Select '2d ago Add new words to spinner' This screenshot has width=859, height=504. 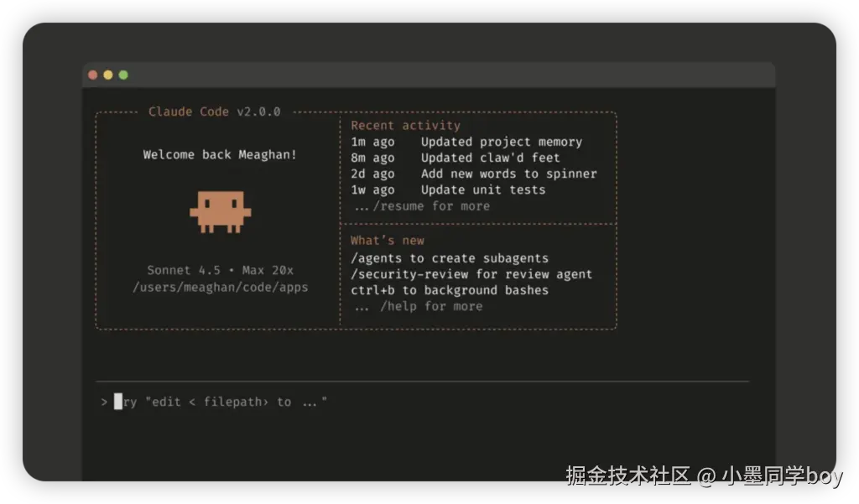pos(474,174)
